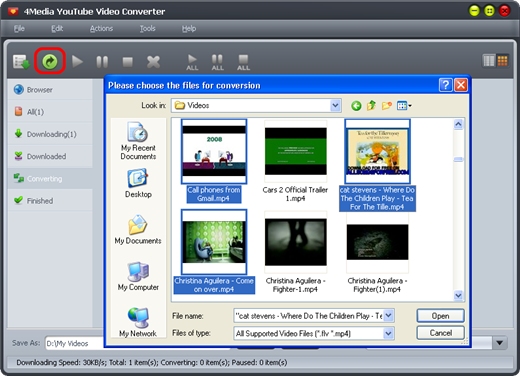
Task: Go back with green arrow icon
Action: [x=356, y=106]
